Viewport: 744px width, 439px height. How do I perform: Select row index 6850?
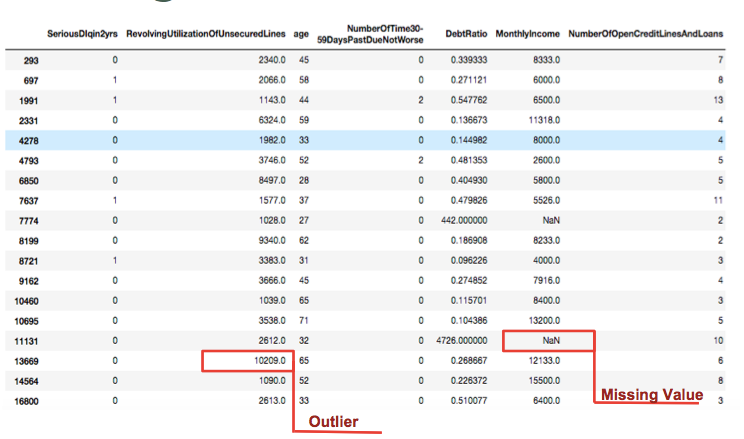pos(28,181)
